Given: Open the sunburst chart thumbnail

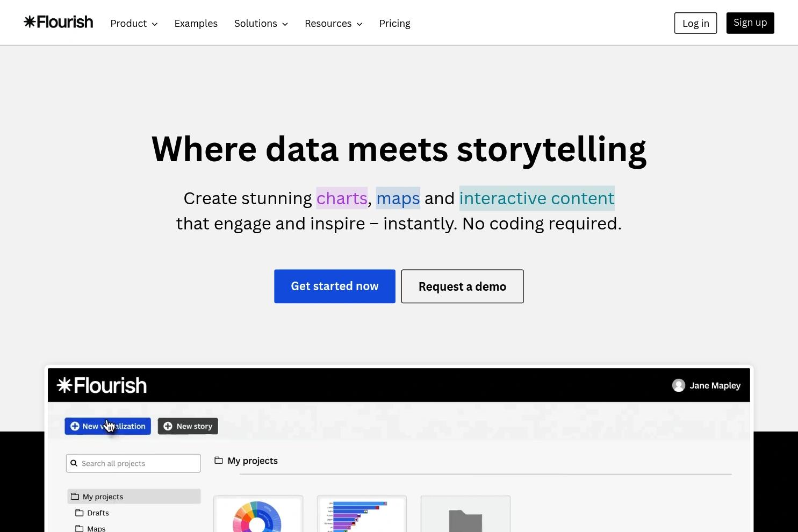Looking at the screenshot, I should tap(258, 514).
